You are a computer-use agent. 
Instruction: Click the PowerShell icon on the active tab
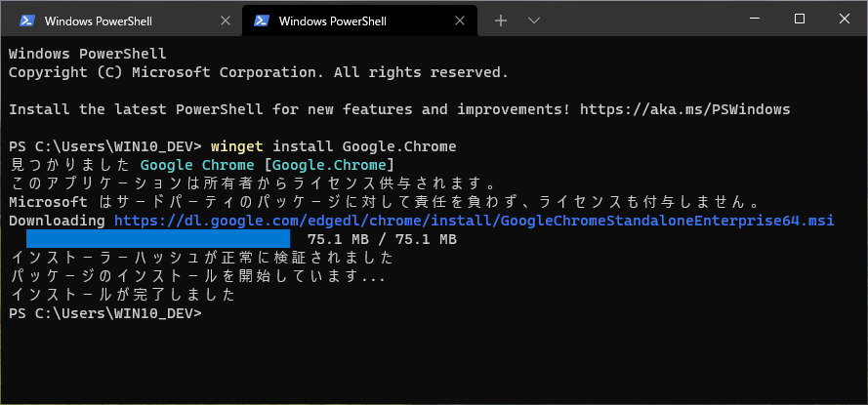click(x=261, y=20)
